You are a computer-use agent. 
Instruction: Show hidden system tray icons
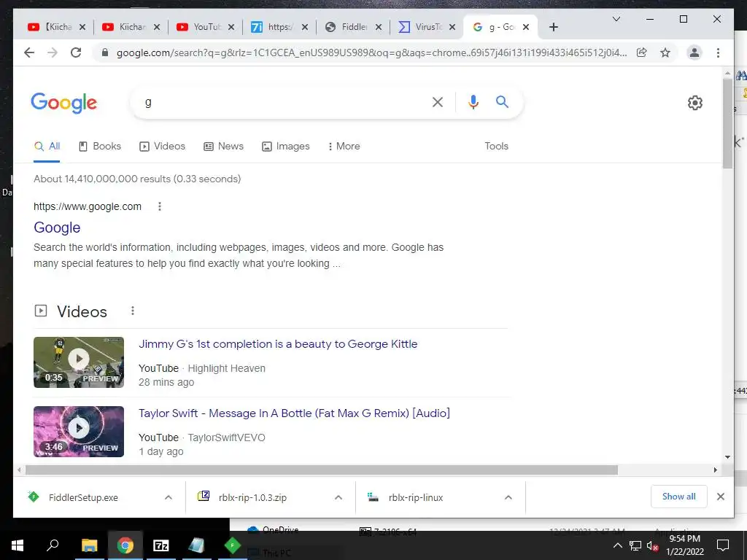(617, 545)
